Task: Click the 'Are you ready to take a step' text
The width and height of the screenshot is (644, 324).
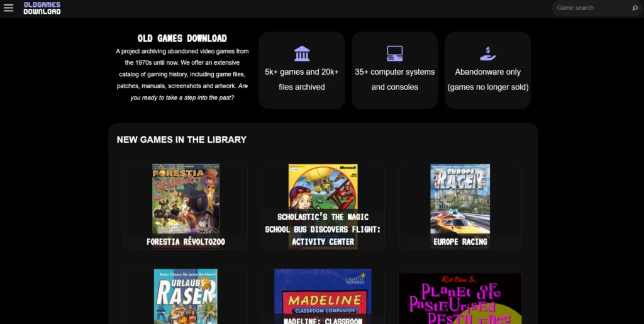Action: coord(189,92)
